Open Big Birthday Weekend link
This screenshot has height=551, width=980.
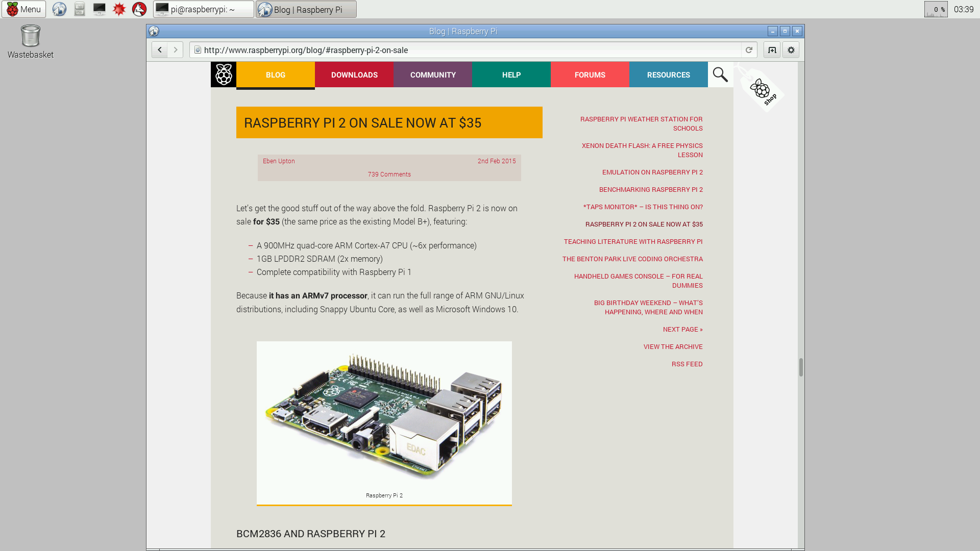coord(648,307)
